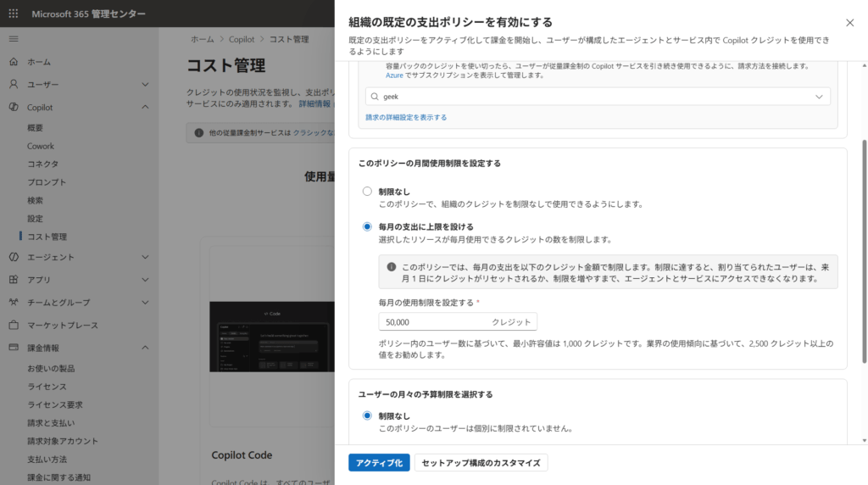Click Copilot in the breadcrumb
This screenshot has height=485, width=868.
(x=242, y=39)
